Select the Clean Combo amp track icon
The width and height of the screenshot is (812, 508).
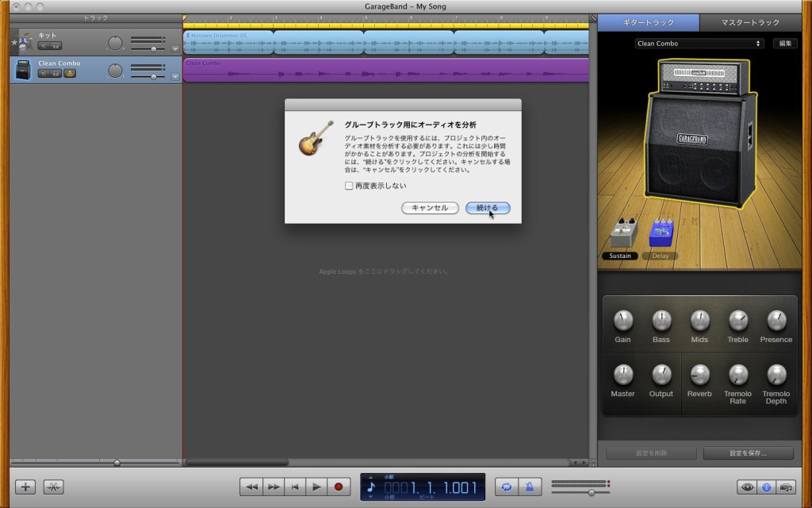(23, 70)
